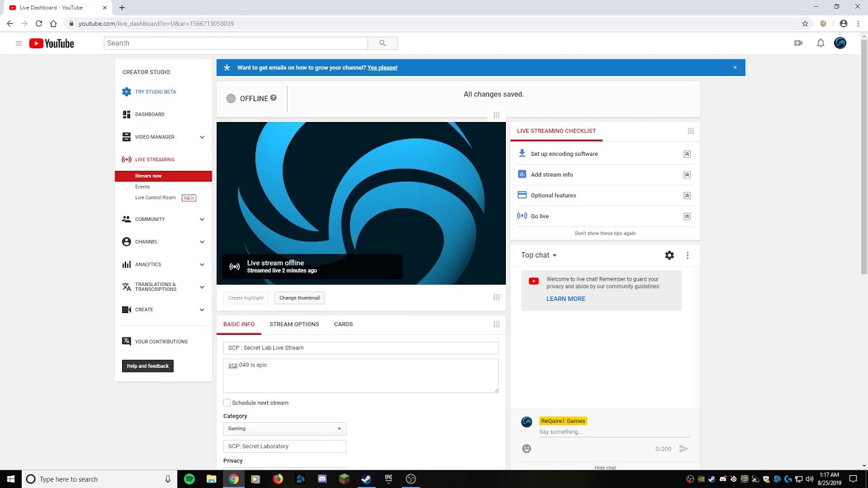Open the Windows Start menu
This screenshot has width=868, height=488.
point(11,479)
